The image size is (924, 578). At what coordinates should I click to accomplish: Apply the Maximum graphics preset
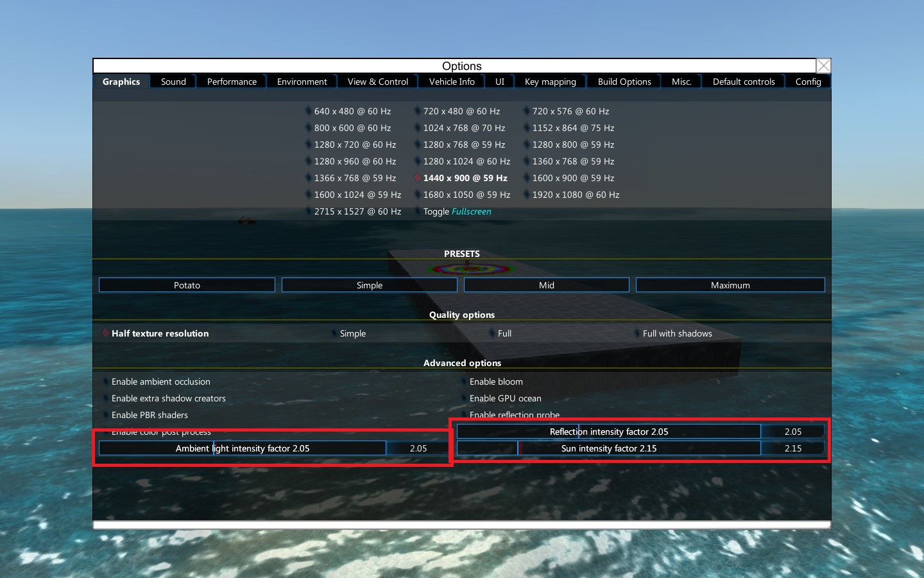click(730, 285)
